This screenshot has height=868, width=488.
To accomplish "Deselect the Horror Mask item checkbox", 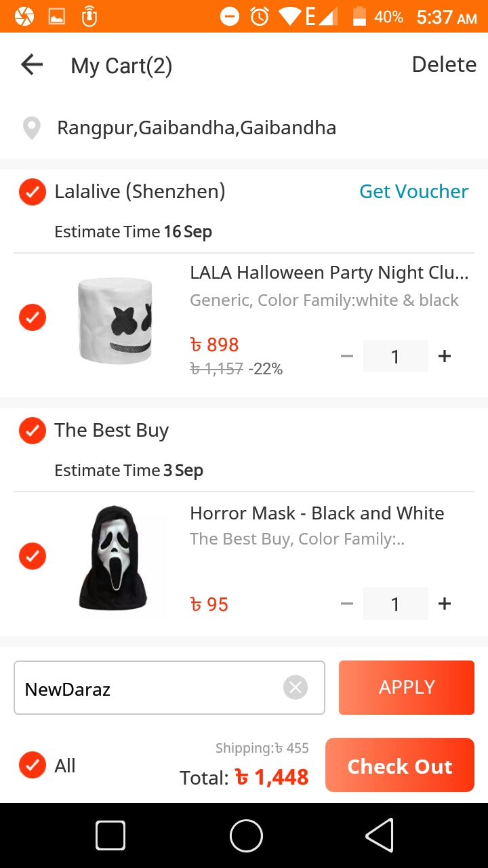I will 32,556.
